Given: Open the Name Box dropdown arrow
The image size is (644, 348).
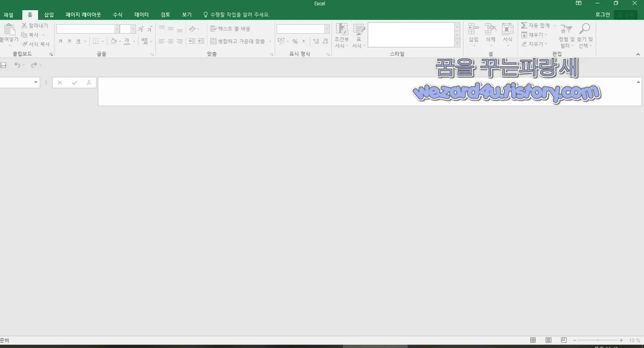Looking at the screenshot, I should (35, 82).
